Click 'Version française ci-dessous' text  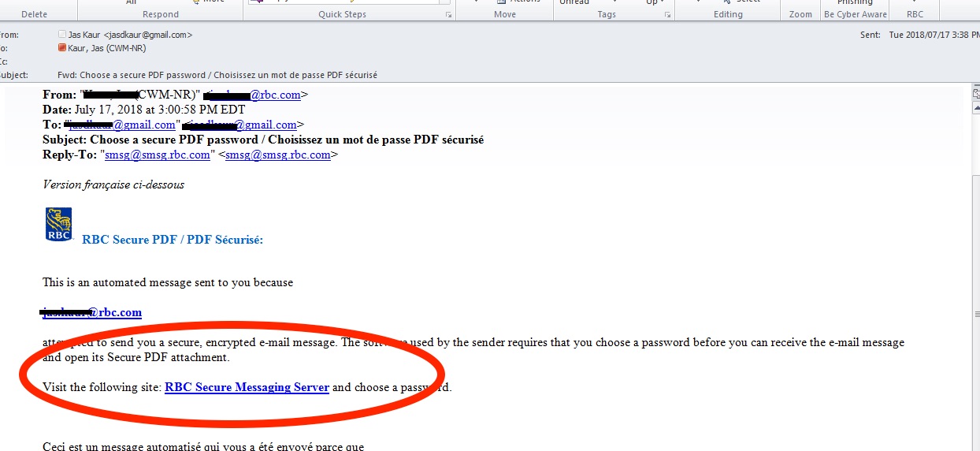[113, 184]
